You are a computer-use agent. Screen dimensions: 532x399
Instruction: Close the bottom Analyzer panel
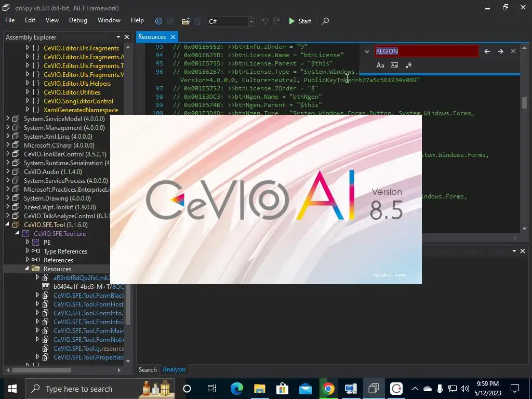[523, 251]
